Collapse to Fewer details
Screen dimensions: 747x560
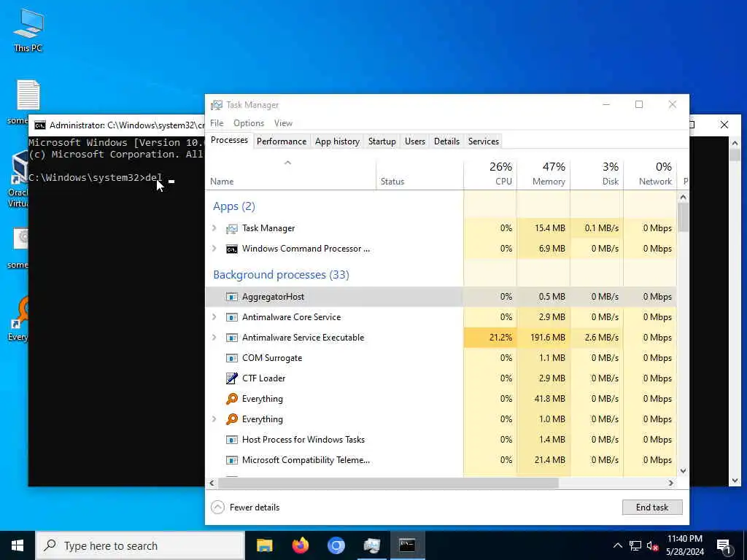pos(245,507)
